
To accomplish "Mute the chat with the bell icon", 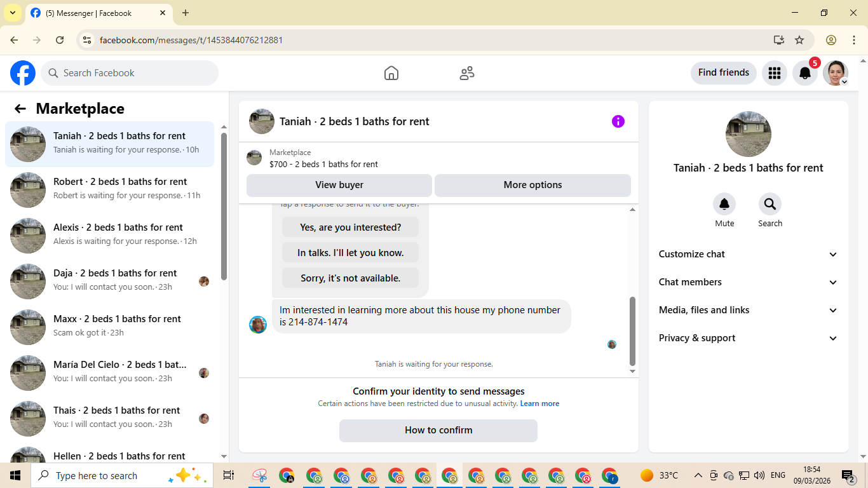I will click(x=724, y=204).
